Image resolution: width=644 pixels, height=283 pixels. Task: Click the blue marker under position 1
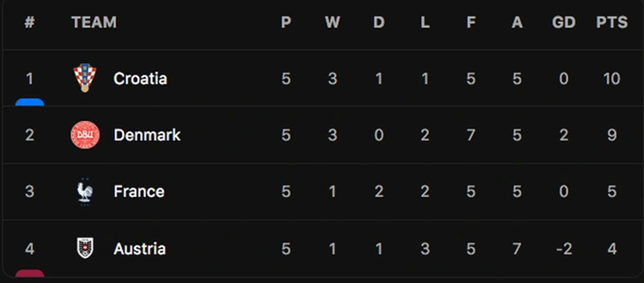point(30,102)
